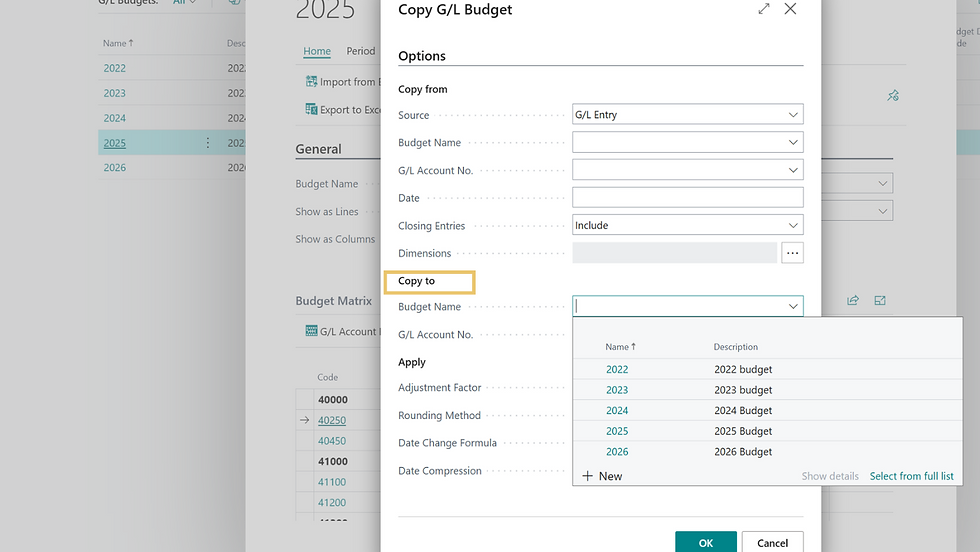Viewport: 980px width, 552px height.
Task: Expand the Copy G/L Budget dialog to full size
Action: click(764, 9)
